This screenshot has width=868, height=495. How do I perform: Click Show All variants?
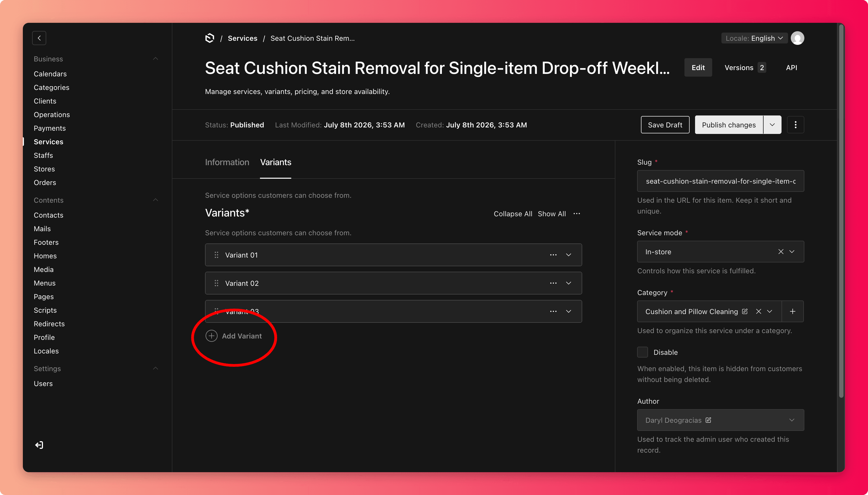coord(551,214)
